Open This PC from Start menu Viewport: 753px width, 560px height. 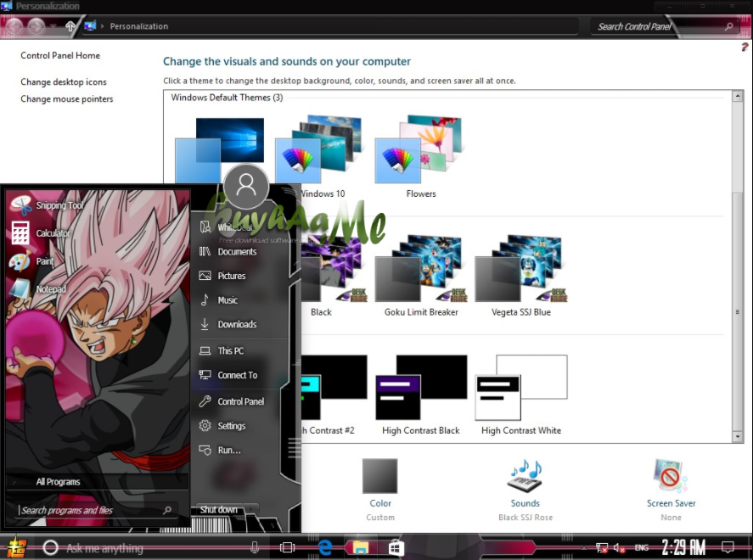point(222,350)
